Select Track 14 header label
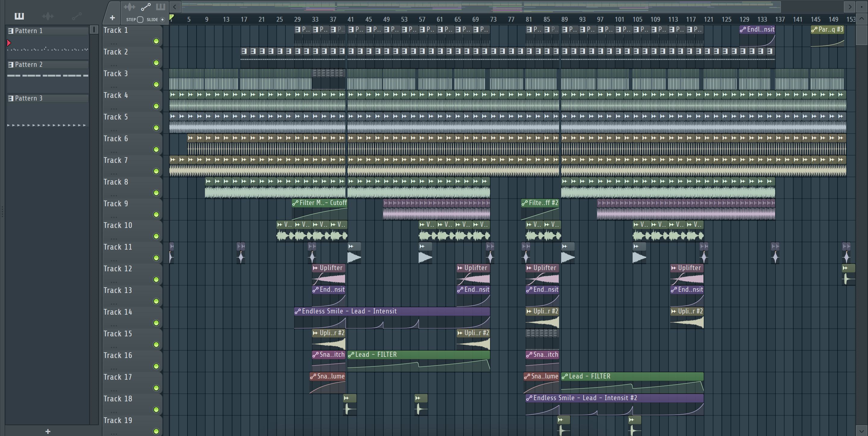This screenshot has height=436, width=868. [x=118, y=312]
